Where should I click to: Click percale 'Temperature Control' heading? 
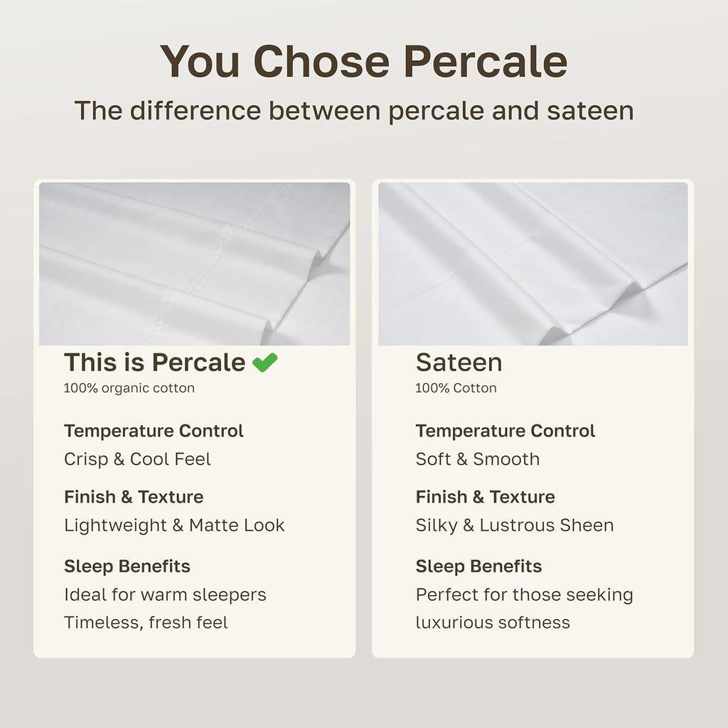pos(154,431)
